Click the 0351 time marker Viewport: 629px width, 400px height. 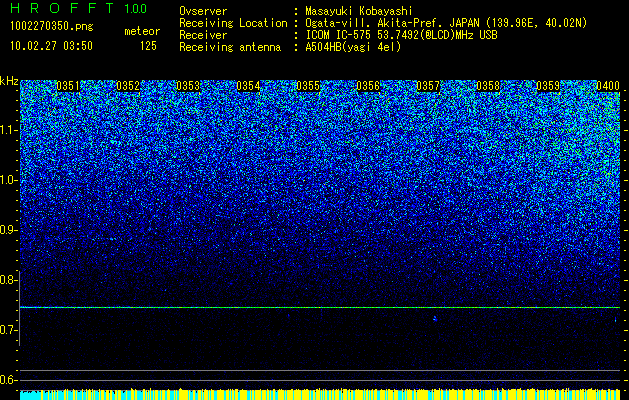pyautogui.click(x=68, y=86)
